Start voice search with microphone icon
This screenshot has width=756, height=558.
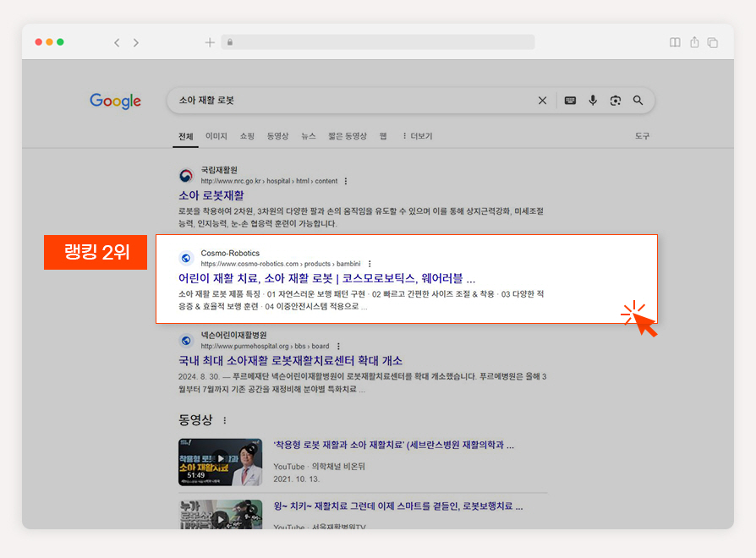[593, 101]
